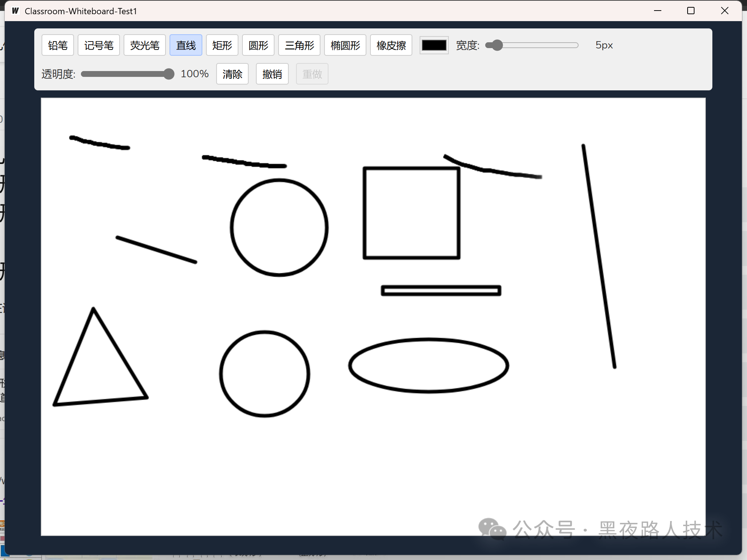The width and height of the screenshot is (747, 560).
Task: Activate the 直线 line tool
Action: (186, 45)
